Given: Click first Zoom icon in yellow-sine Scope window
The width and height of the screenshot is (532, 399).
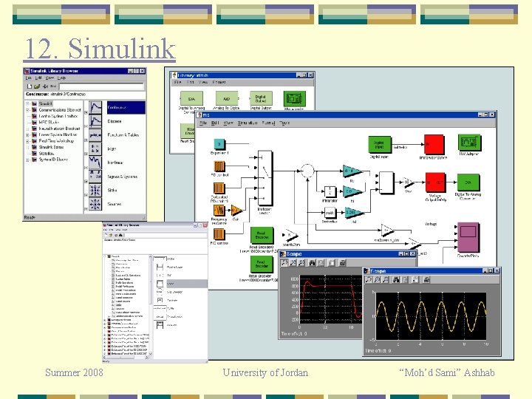Looking at the screenshot, I should pyautogui.click(x=368, y=279).
